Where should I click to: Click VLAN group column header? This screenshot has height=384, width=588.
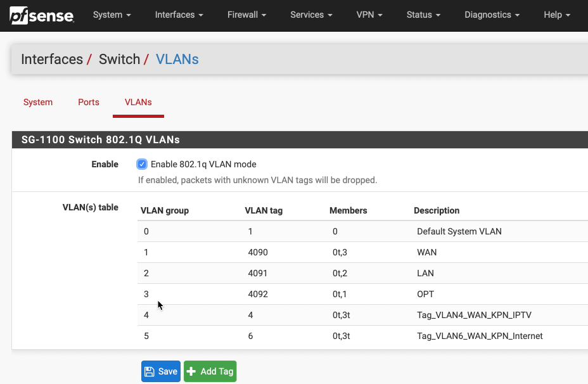pos(165,211)
